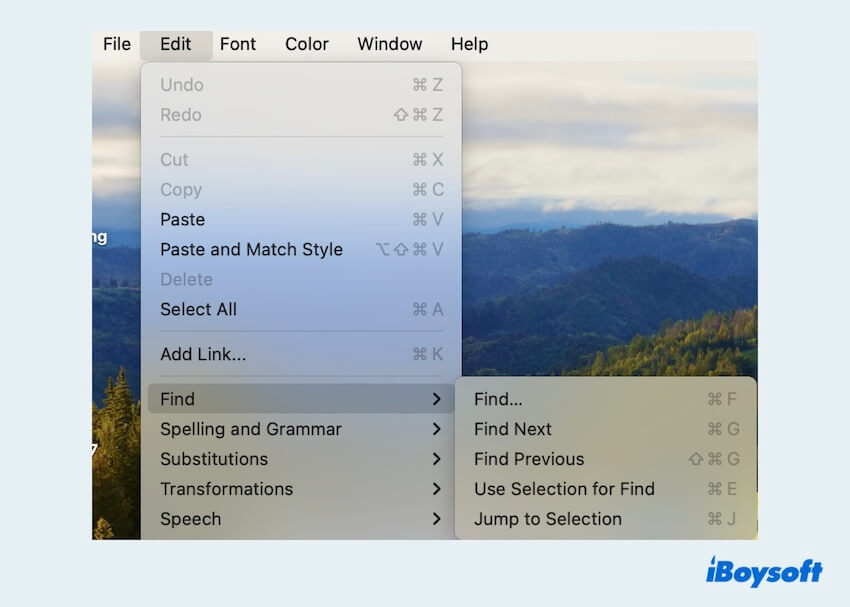850x607 pixels.
Task: Open the Color menu
Action: pyautogui.click(x=307, y=44)
